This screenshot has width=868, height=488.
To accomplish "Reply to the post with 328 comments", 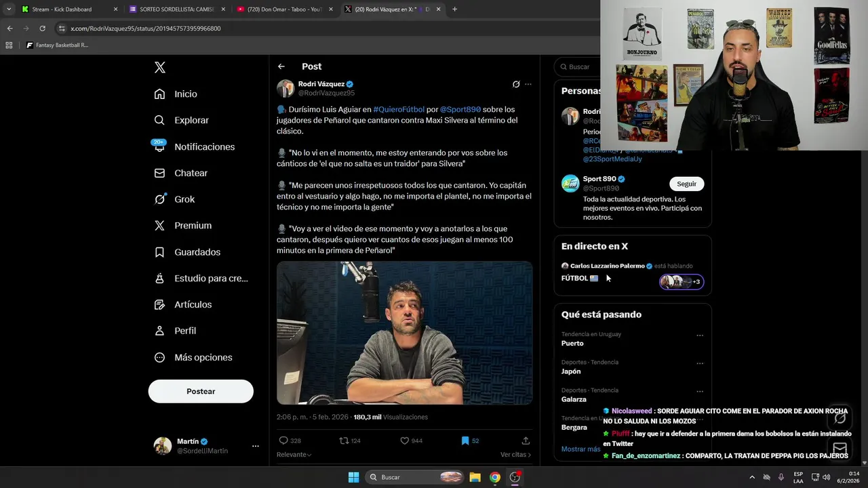I will click(290, 441).
